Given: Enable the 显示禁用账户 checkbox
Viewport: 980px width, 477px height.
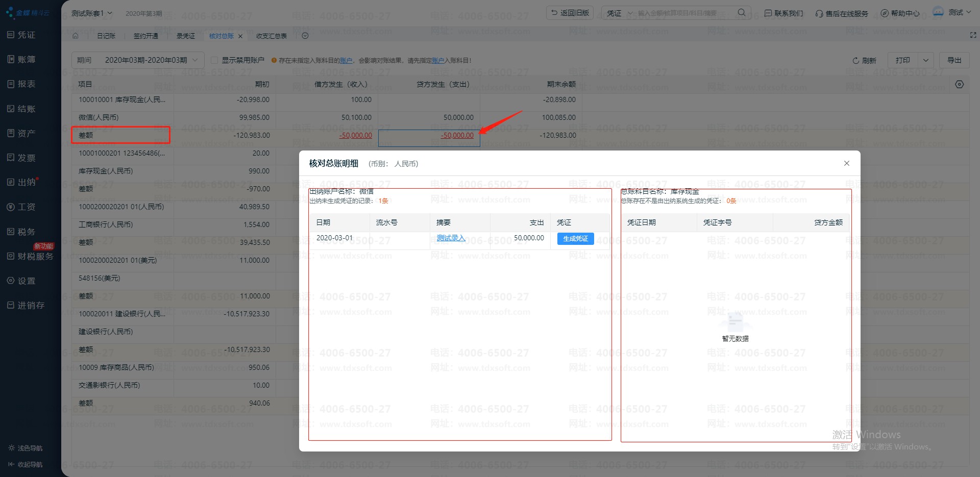Looking at the screenshot, I should 214,60.
